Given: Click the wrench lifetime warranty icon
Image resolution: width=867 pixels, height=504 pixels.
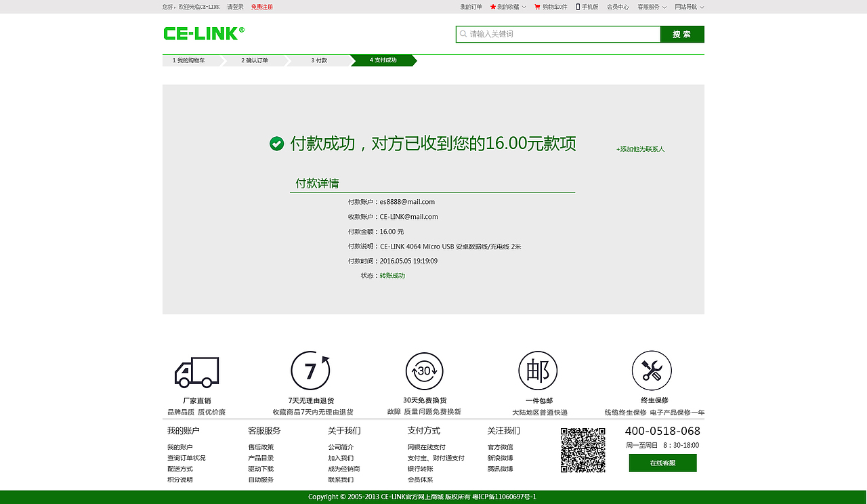Looking at the screenshot, I should 652,371.
